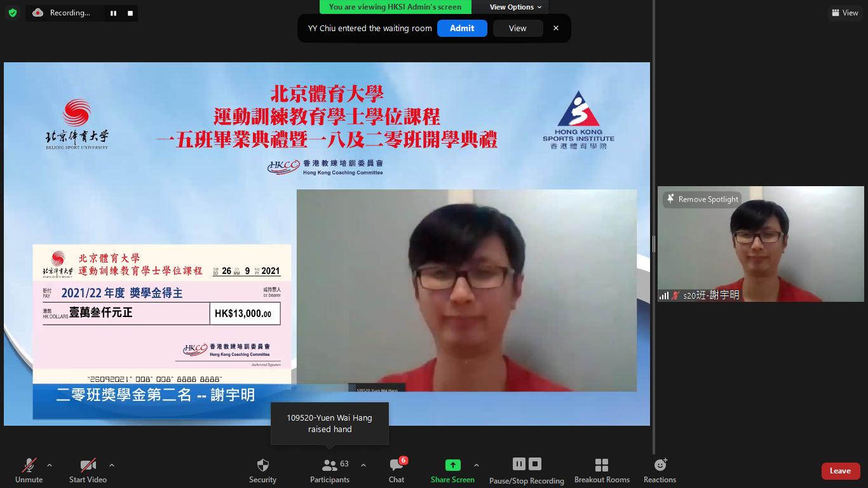Click the green encryption shield icon
Screen dimensions: 868x488
[x=13, y=13]
